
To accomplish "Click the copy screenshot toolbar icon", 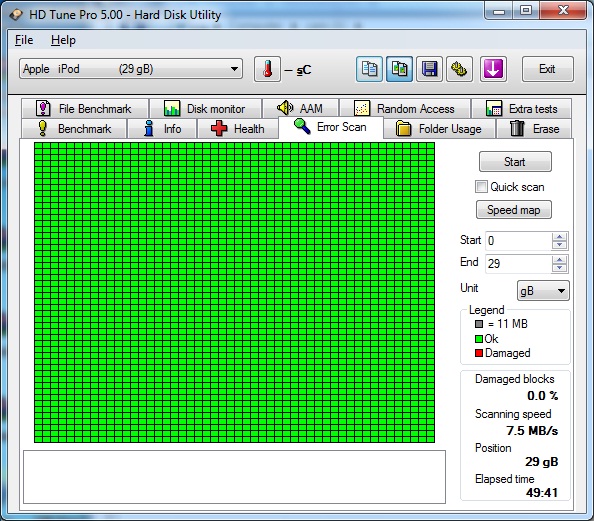I will click(399, 69).
